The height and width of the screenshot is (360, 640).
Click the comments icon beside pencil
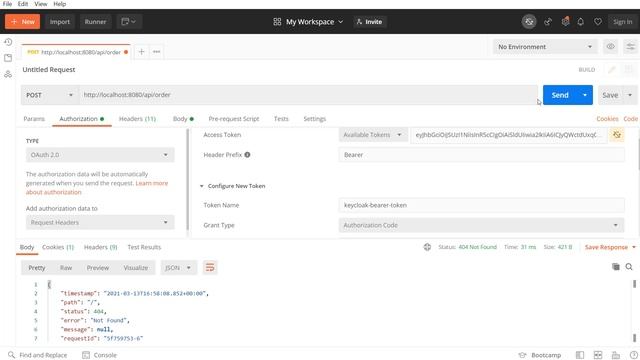[629, 70]
